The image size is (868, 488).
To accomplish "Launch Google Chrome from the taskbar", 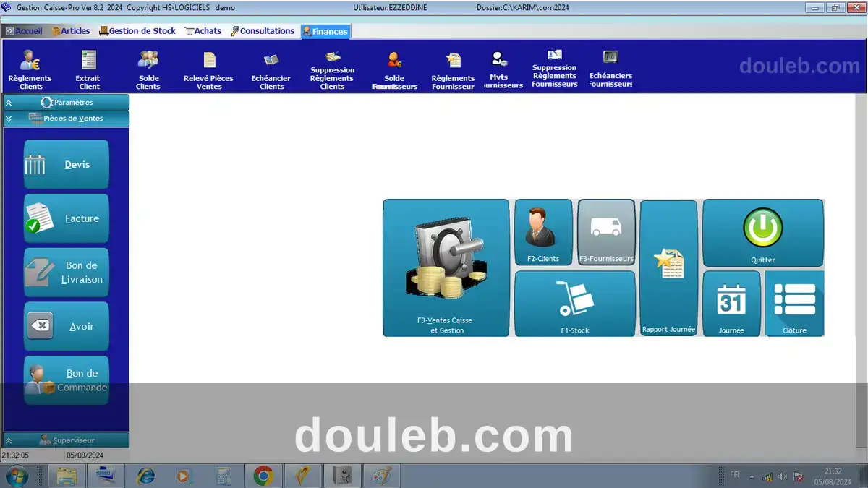I will 263,476.
